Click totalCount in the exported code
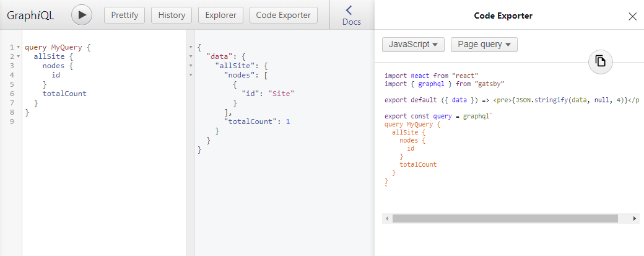This screenshot has width=644, height=256. [418, 164]
